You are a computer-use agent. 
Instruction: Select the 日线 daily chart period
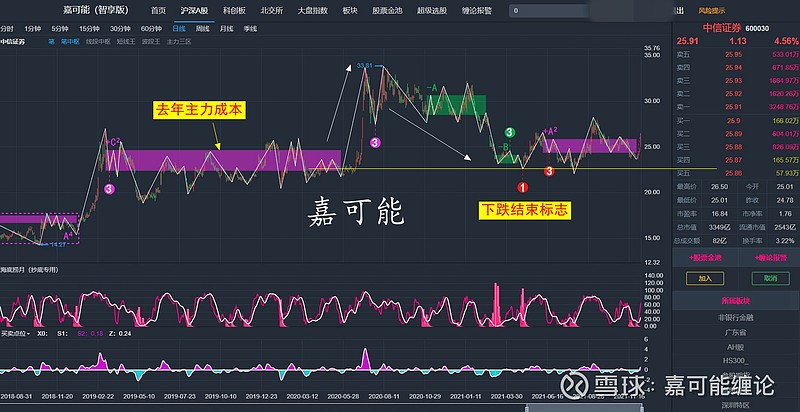pos(179,29)
